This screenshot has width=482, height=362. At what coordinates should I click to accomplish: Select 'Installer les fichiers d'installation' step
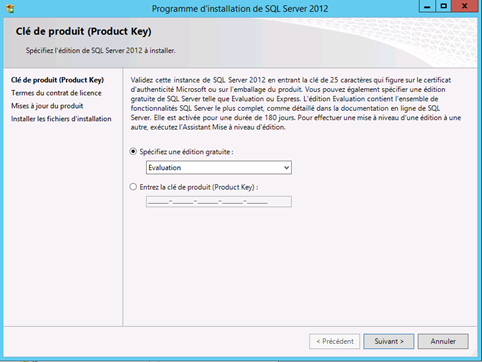click(x=61, y=119)
